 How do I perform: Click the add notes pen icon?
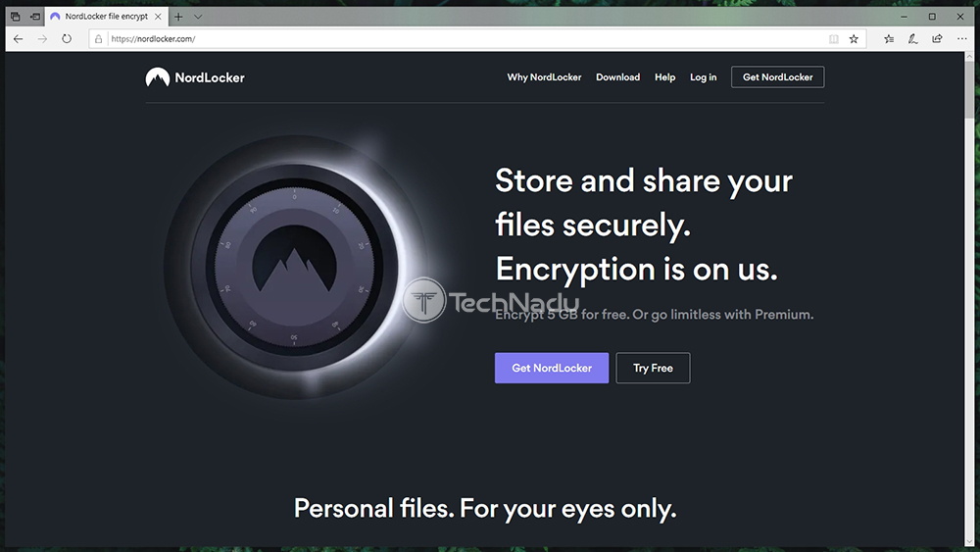coord(913,39)
